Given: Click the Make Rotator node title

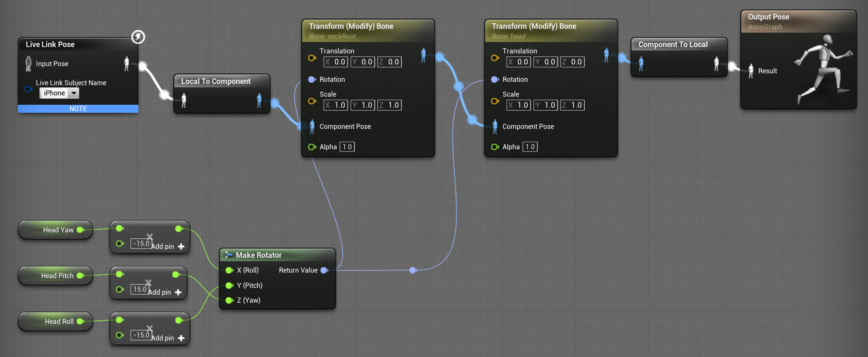Looking at the screenshot, I should [x=258, y=255].
